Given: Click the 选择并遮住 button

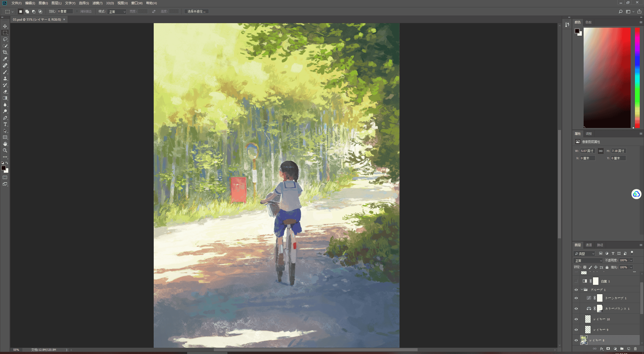Looking at the screenshot, I should pyautogui.click(x=196, y=12).
